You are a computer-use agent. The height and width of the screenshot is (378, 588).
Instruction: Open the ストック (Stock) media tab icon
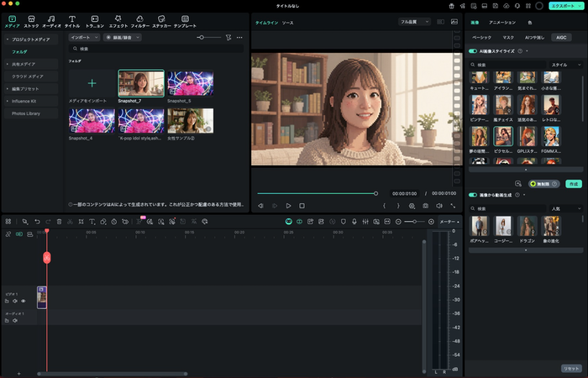click(x=31, y=19)
